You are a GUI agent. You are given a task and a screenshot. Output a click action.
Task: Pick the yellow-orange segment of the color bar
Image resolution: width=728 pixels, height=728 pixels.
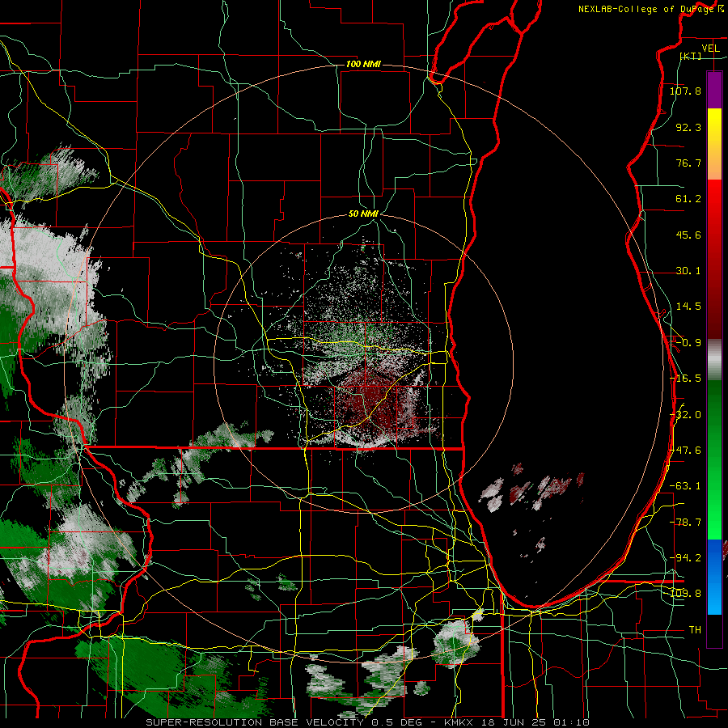714,144
